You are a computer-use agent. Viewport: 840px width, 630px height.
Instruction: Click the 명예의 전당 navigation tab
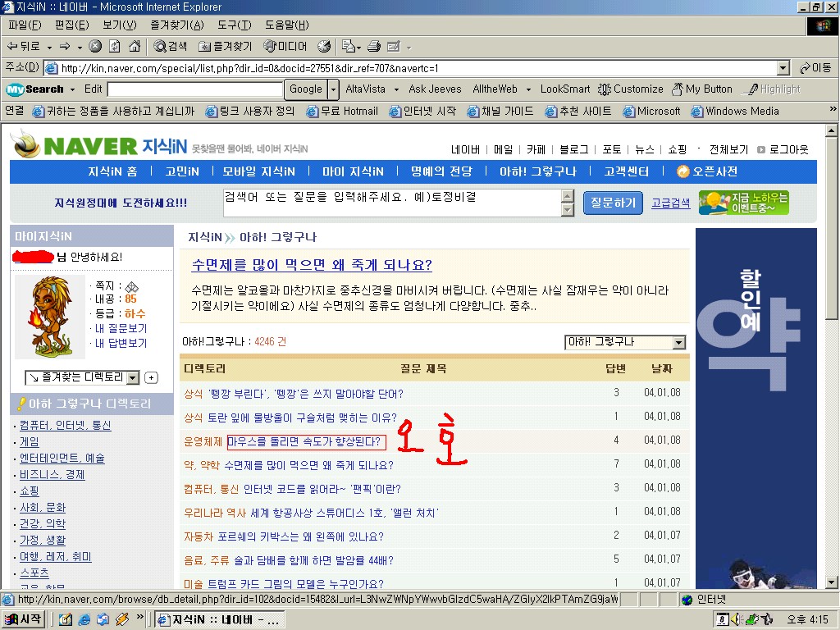coord(441,171)
